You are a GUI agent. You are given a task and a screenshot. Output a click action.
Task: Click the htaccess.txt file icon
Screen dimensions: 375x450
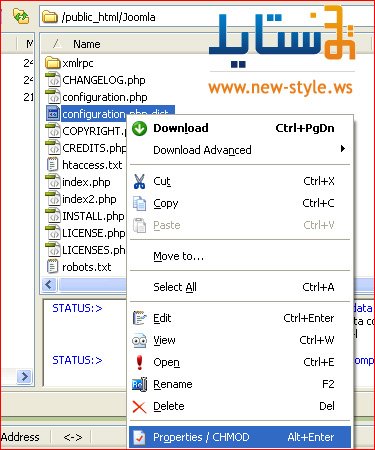52,165
